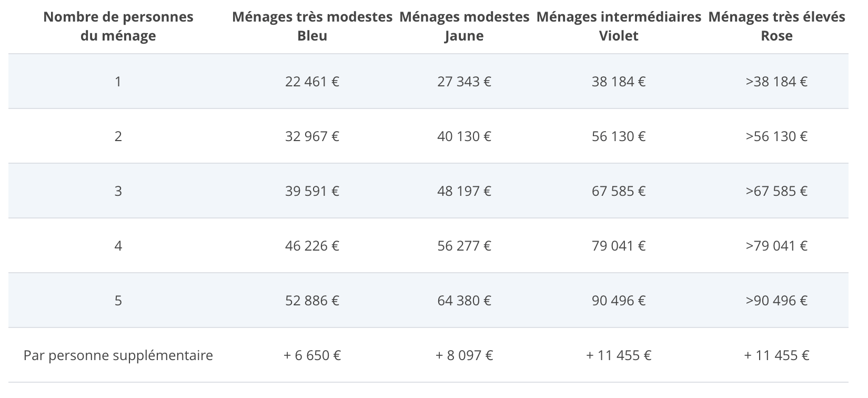Select the + 6 650 € cell
Screen dimensions: 868x398
[x=312, y=355]
